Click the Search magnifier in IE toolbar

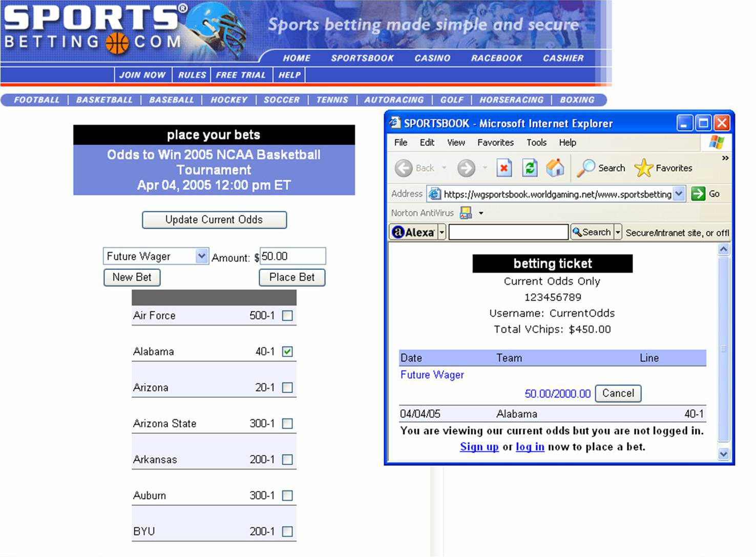(586, 168)
